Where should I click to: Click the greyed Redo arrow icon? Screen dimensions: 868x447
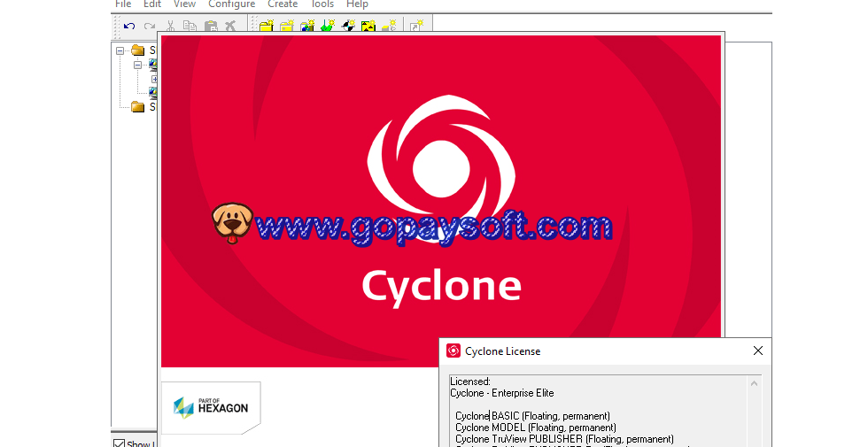[150, 26]
